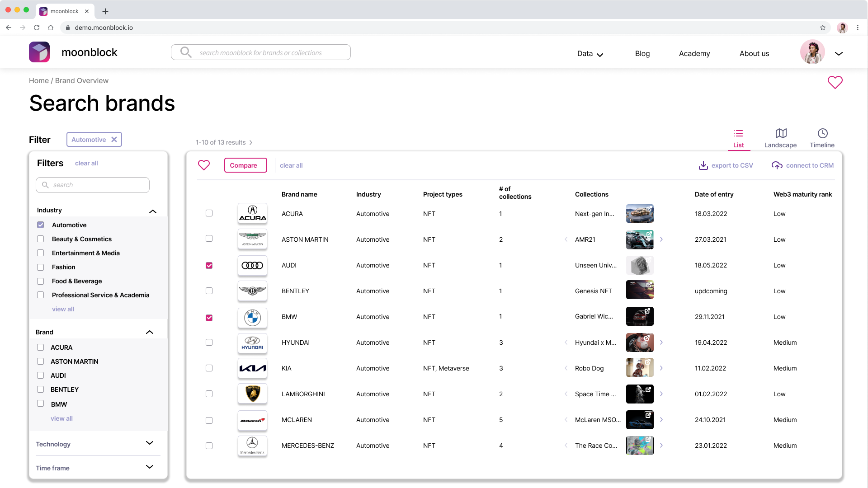
Task: Show next HYUNDAI collection with right arrow
Action: tap(661, 343)
